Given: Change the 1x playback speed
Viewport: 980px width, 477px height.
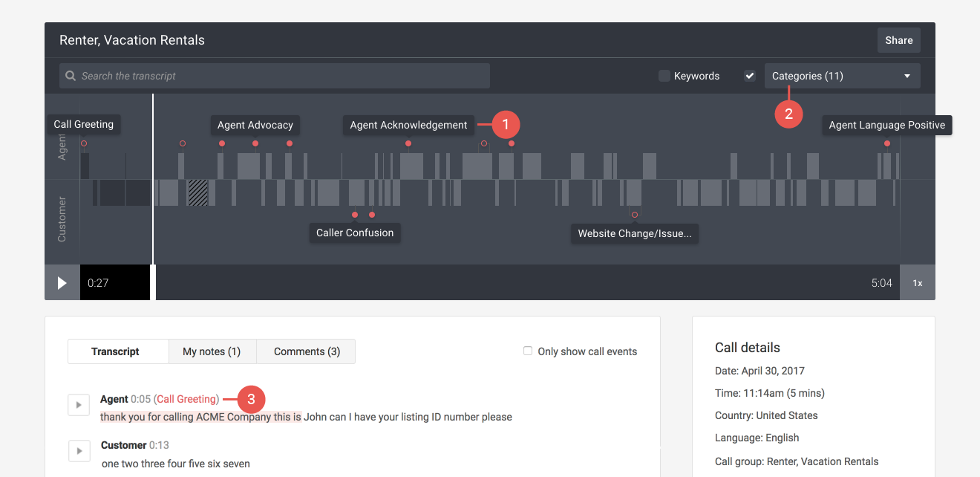Looking at the screenshot, I should 918,283.
